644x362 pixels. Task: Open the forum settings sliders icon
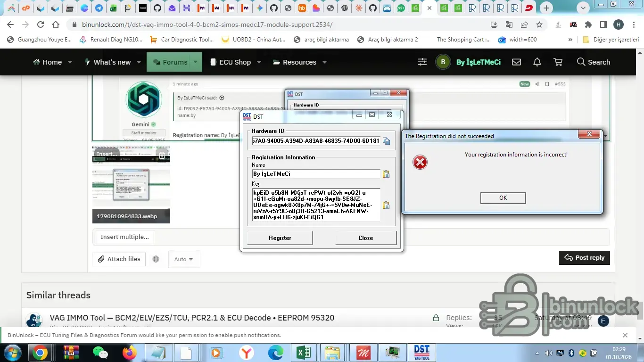(x=422, y=62)
